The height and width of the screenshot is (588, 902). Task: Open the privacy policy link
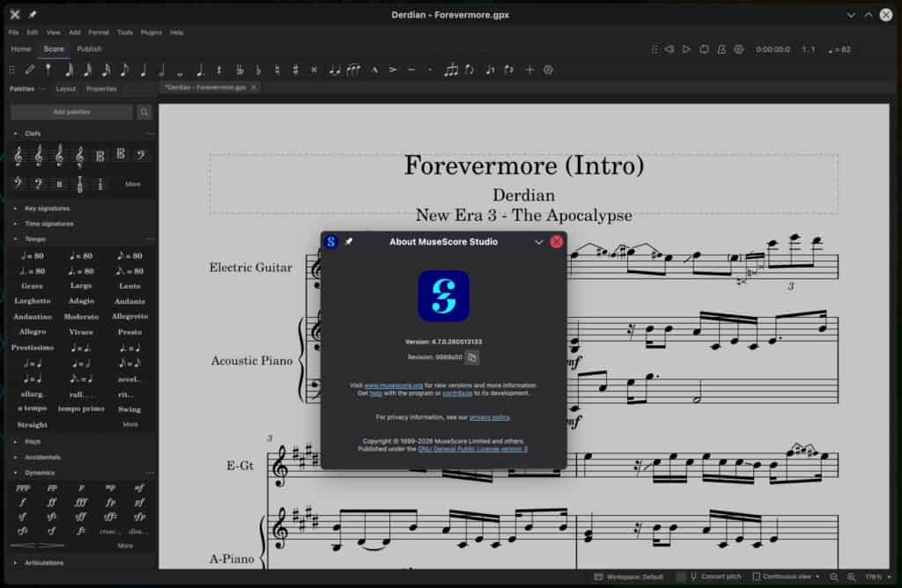tap(489, 417)
